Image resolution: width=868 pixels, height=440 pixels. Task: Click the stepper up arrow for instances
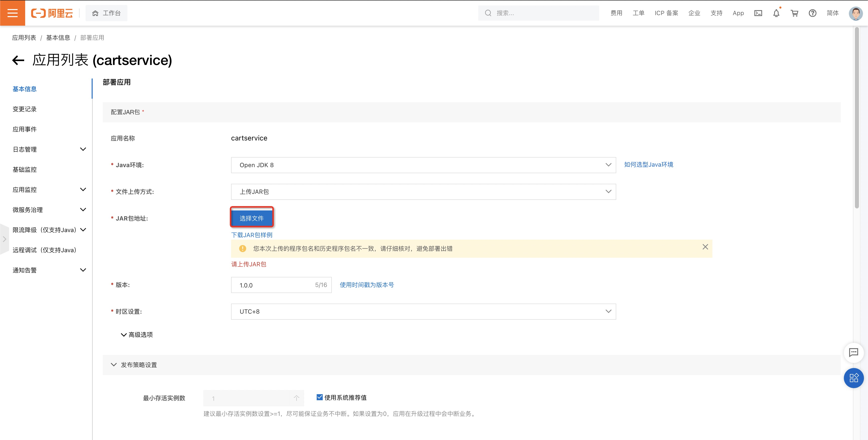[296, 398]
